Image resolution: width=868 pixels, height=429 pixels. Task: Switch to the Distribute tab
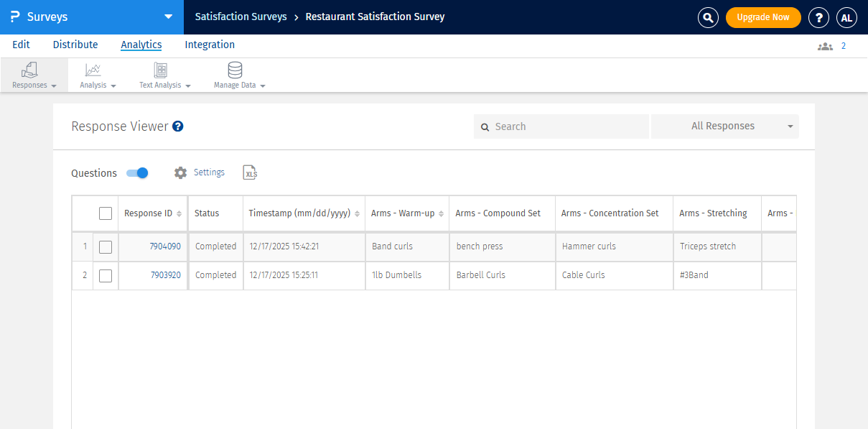coord(75,45)
